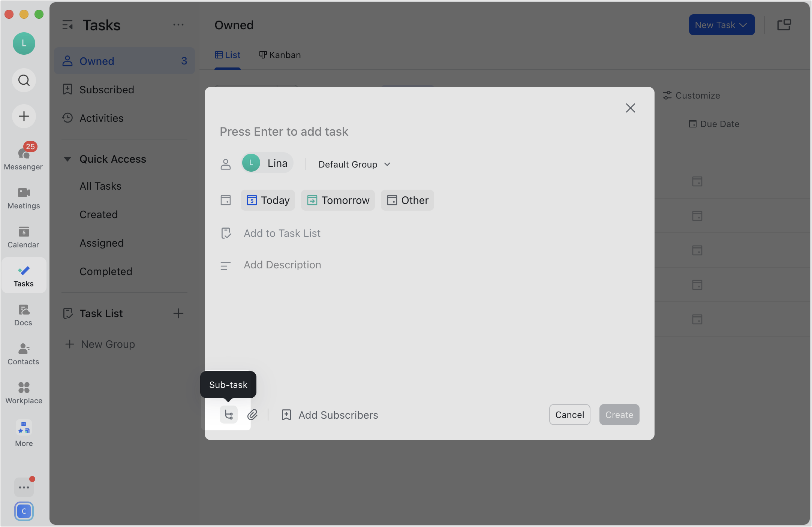This screenshot has width=812, height=527.
Task: Set due date to Tomorrow
Action: 337,200
